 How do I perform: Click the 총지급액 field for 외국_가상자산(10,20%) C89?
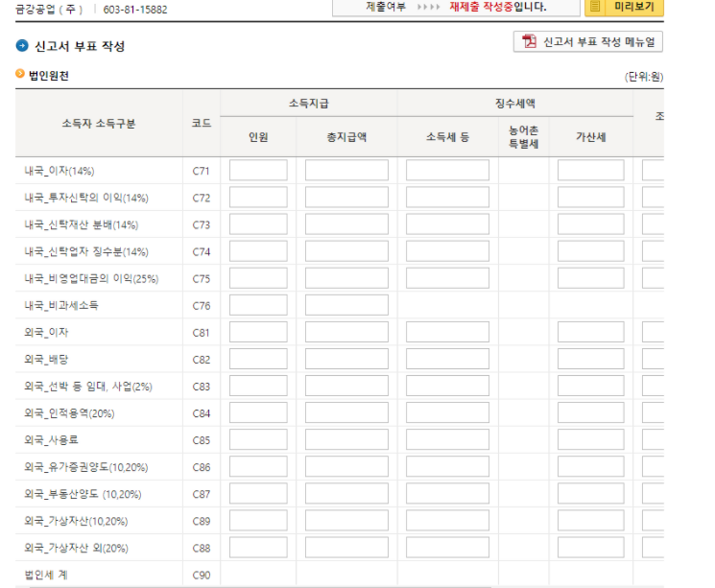(x=346, y=521)
